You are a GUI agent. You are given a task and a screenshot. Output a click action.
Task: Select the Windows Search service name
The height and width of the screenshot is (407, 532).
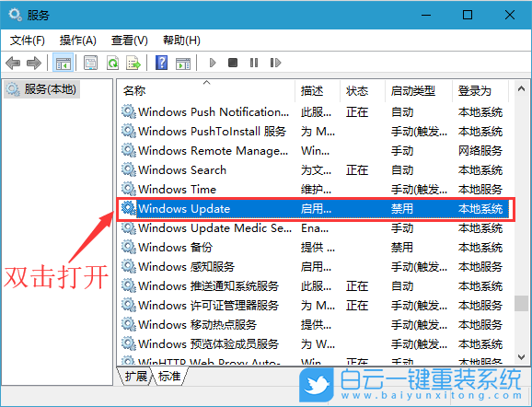(182, 169)
